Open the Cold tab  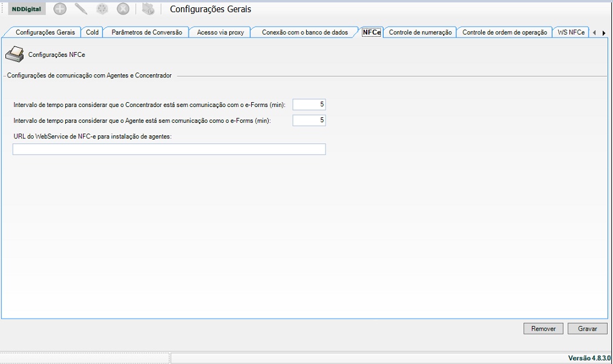(x=92, y=32)
